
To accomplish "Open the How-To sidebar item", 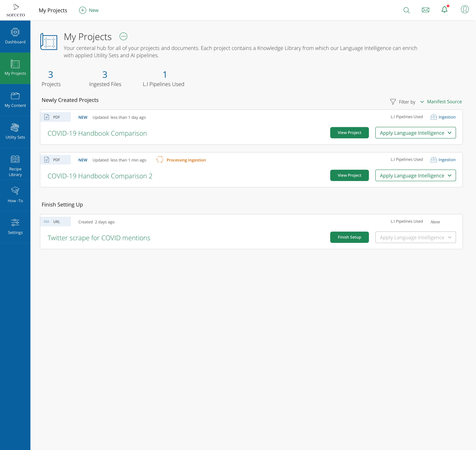I will tap(15, 195).
